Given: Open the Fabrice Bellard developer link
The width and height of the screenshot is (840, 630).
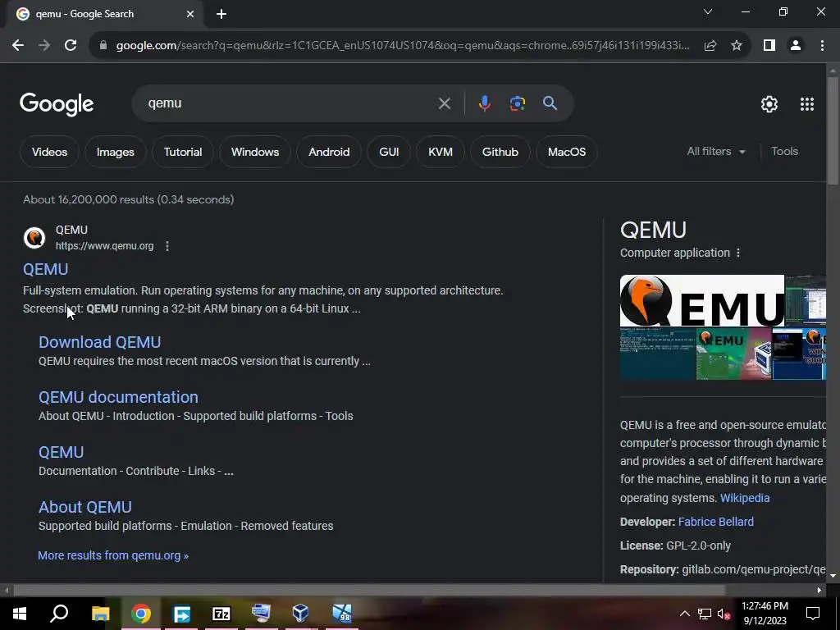Looking at the screenshot, I should [715, 522].
